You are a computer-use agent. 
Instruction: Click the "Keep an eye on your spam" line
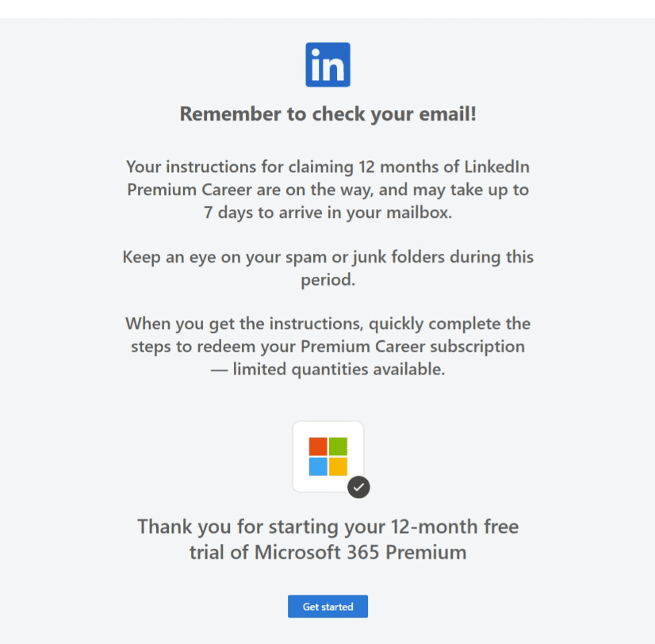click(327, 258)
